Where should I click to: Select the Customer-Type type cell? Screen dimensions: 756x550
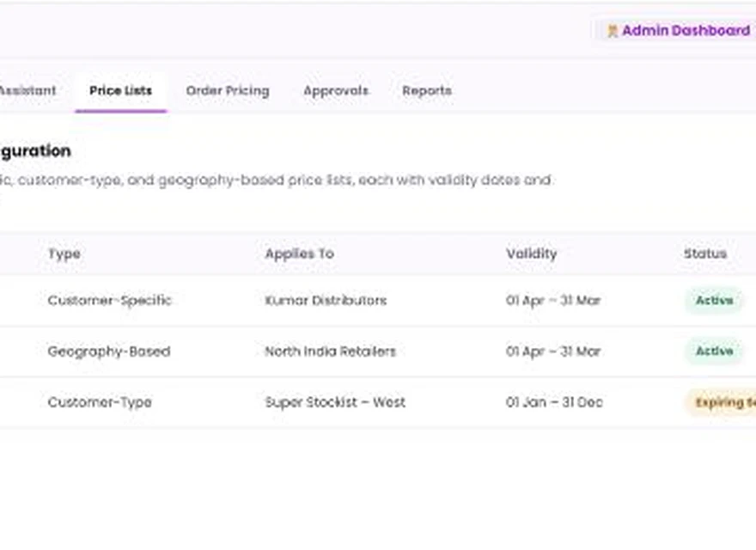click(x=100, y=402)
